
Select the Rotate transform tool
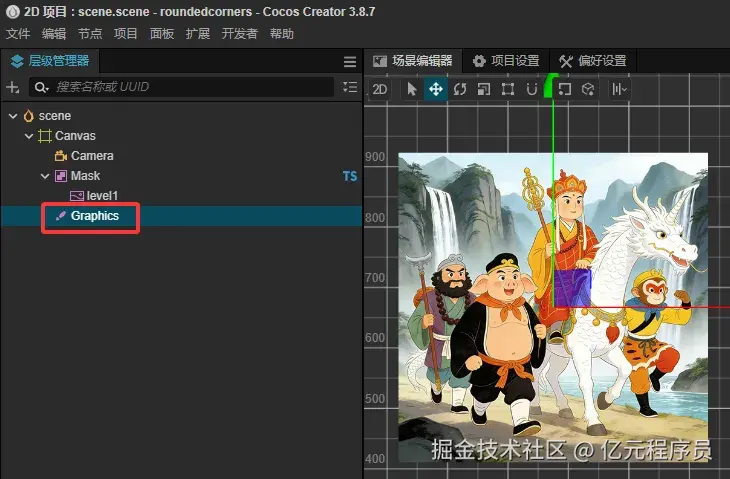coord(460,89)
